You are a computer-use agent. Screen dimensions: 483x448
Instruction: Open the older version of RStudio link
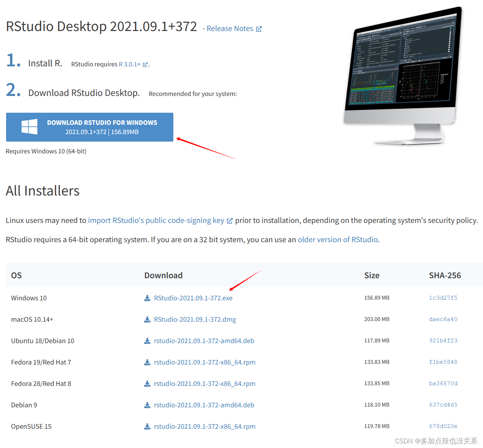click(337, 240)
